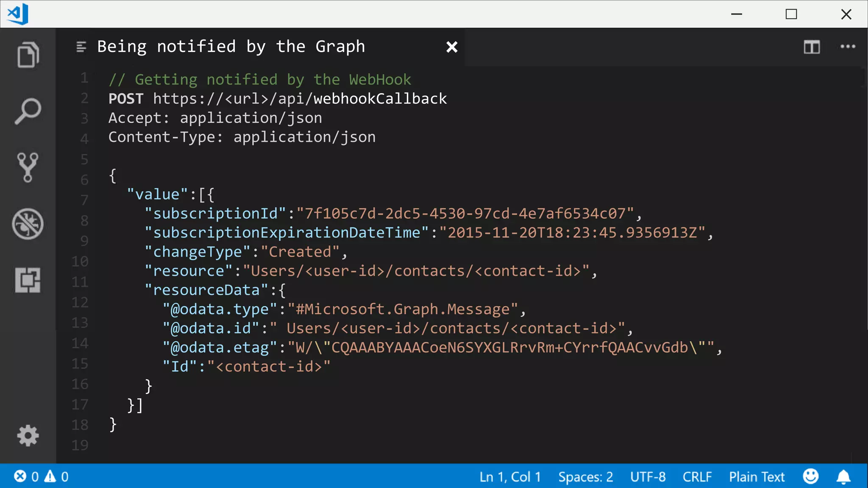
Task: Change indentation via 'Spaces: 2'
Action: (585, 477)
